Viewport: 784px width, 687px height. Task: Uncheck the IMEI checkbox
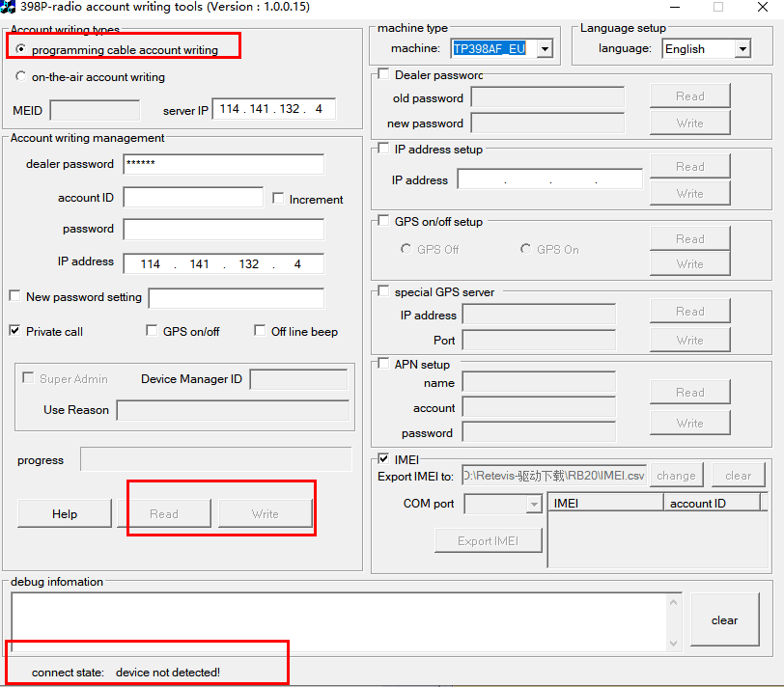384,459
